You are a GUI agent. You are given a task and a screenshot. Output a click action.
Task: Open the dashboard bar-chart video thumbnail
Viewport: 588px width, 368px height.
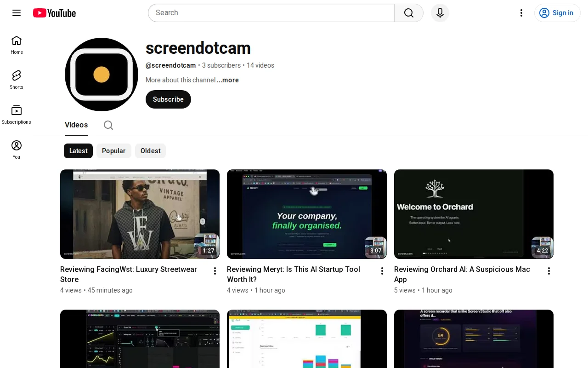pos(307,339)
